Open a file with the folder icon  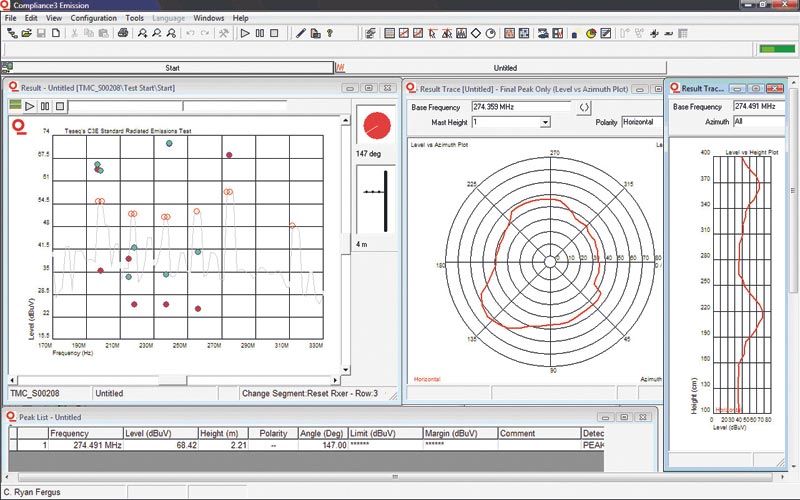(x=27, y=34)
